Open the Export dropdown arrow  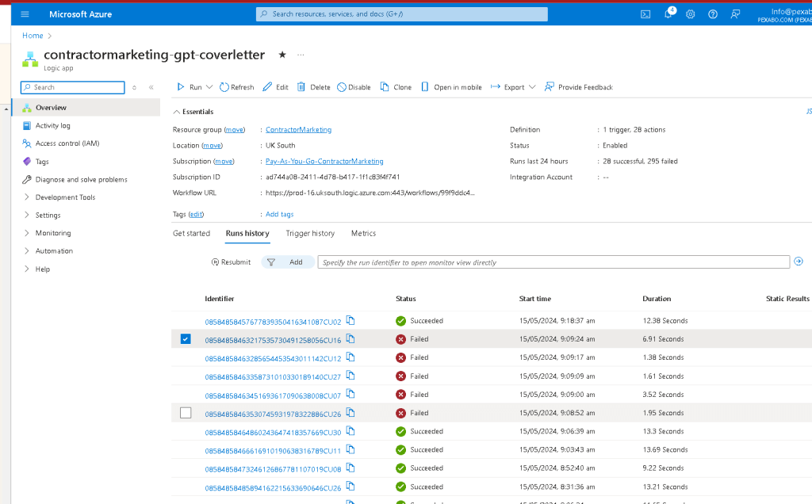coord(532,87)
